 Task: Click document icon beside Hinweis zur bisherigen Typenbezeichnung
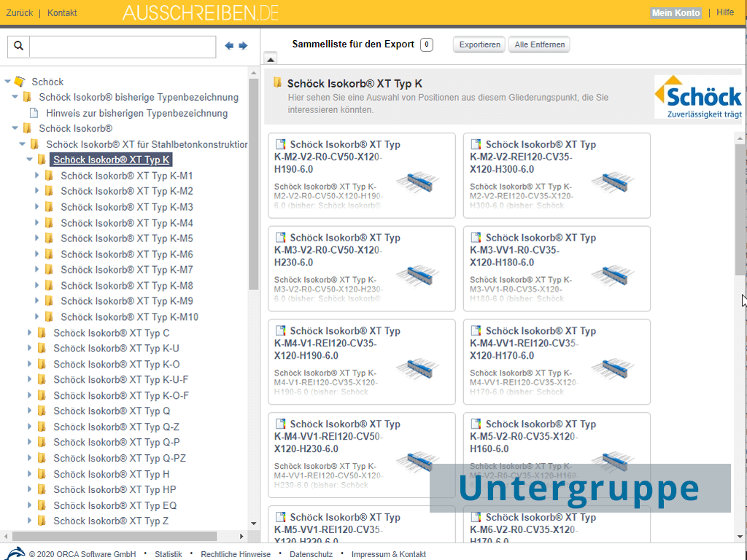(34, 113)
